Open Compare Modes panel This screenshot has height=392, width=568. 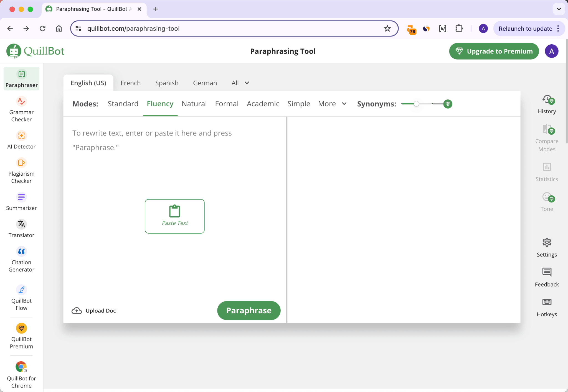coord(547,138)
